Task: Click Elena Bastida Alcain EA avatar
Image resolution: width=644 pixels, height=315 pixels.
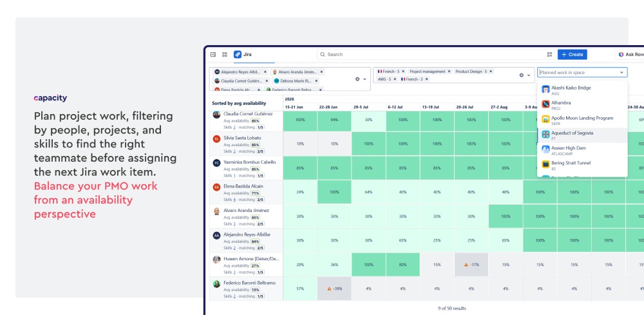Action: coord(216,187)
